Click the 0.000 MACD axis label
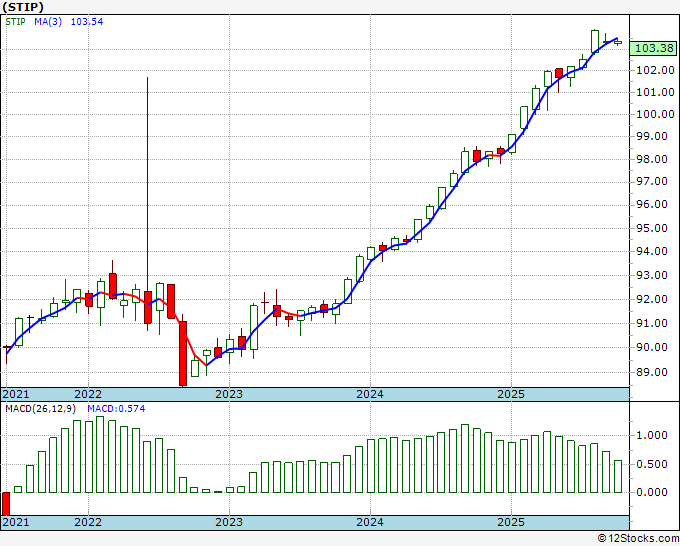This screenshot has height=546, width=680. (x=651, y=492)
